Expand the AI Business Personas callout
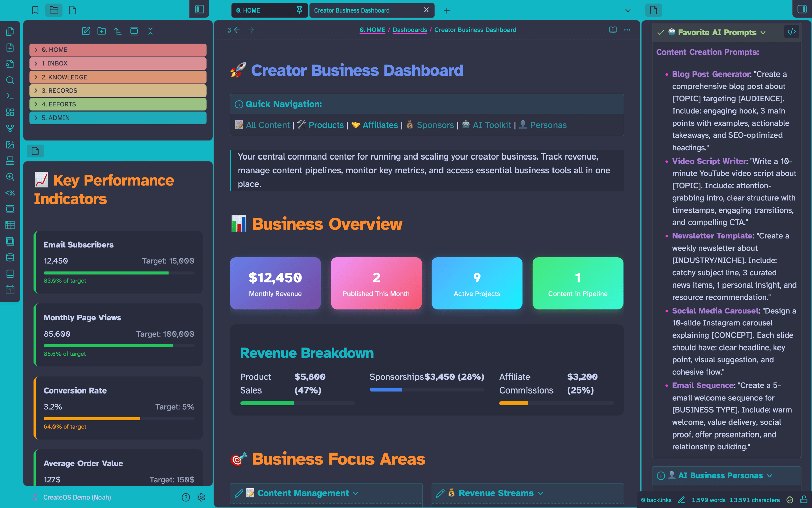This screenshot has height=508, width=812. coord(770,476)
